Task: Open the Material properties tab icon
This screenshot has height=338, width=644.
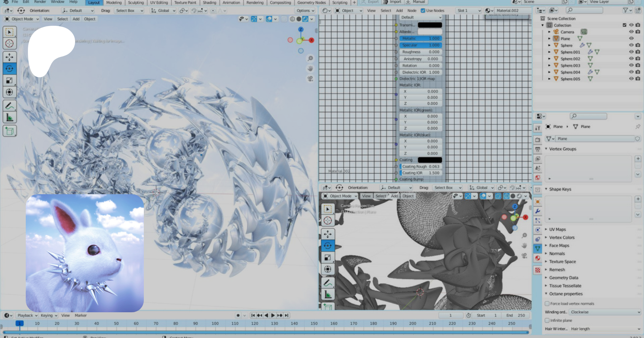Action: (538, 258)
